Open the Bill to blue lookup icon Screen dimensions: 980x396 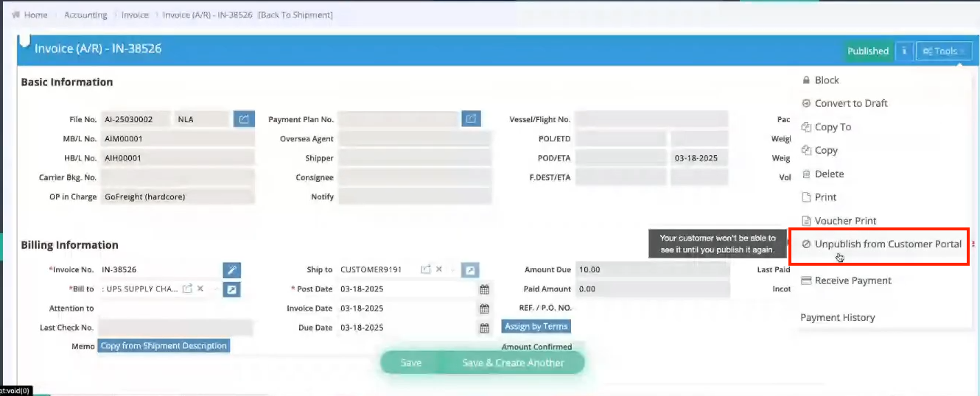(231, 289)
